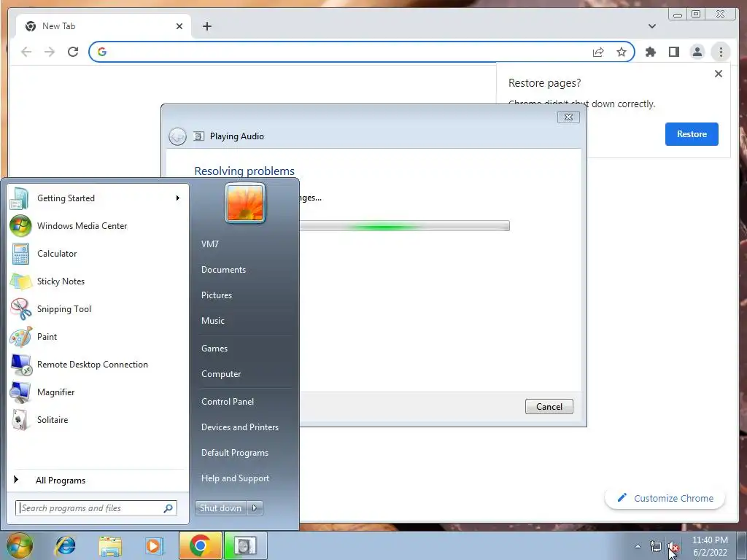
Task: Open Documents from Start menu
Action: point(223,270)
